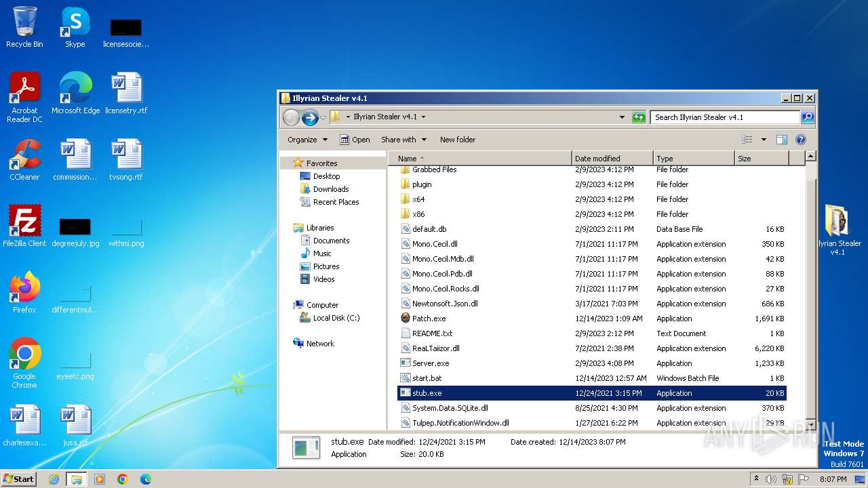Launch Microsoft Edge desktop shortcut
This screenshot has height=488, width=868.
75,94
